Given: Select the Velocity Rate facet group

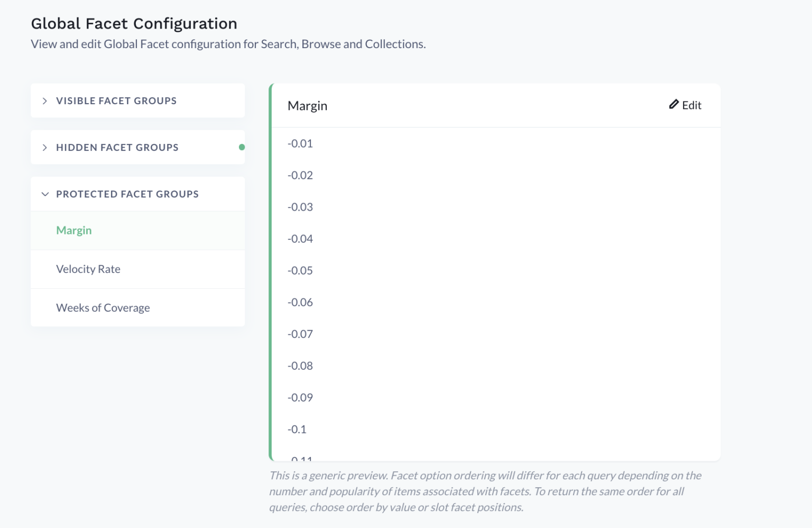Looking at the screenshot, I should [x=88, y=269].
